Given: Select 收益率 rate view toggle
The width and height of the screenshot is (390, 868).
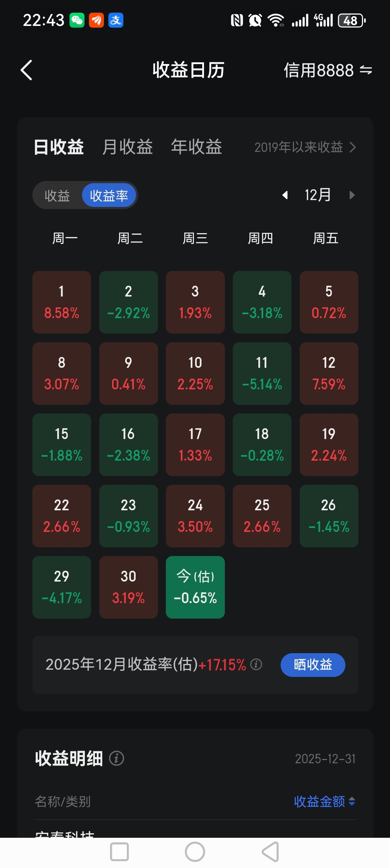Looking at the screenshot, I should (x=109, y=195).
